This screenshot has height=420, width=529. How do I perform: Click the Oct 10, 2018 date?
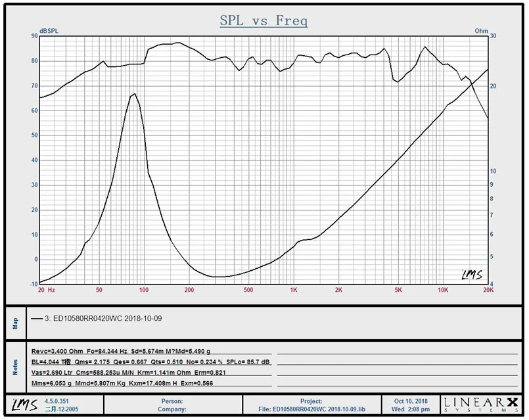click(x=411, y=400)
